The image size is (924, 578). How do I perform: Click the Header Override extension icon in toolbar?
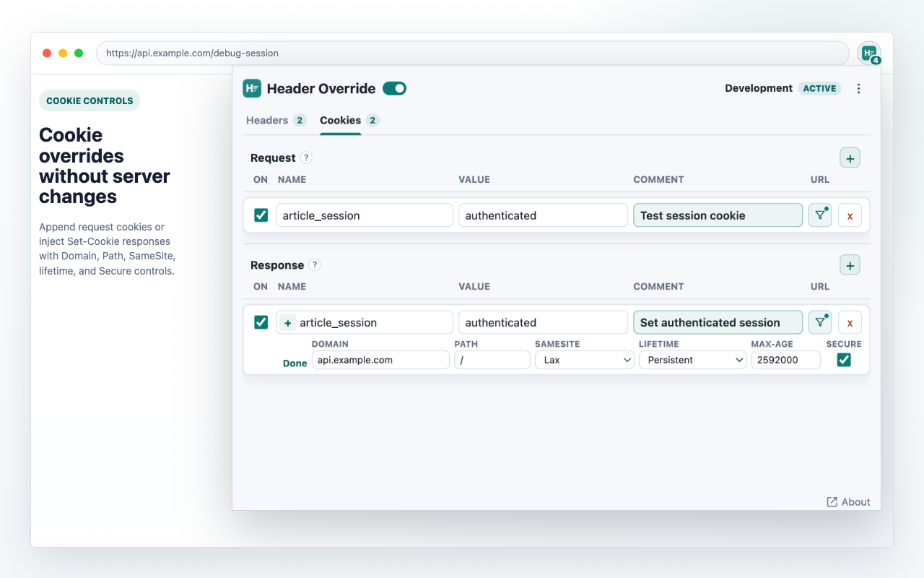[869, 53]
